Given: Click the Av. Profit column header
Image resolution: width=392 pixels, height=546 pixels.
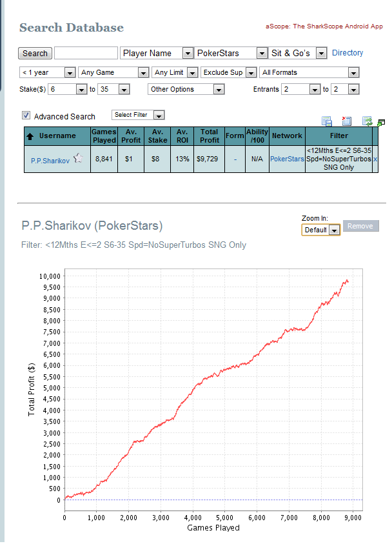Looking at the screenshot, I should pyautogui.click(x=131, y=136).
